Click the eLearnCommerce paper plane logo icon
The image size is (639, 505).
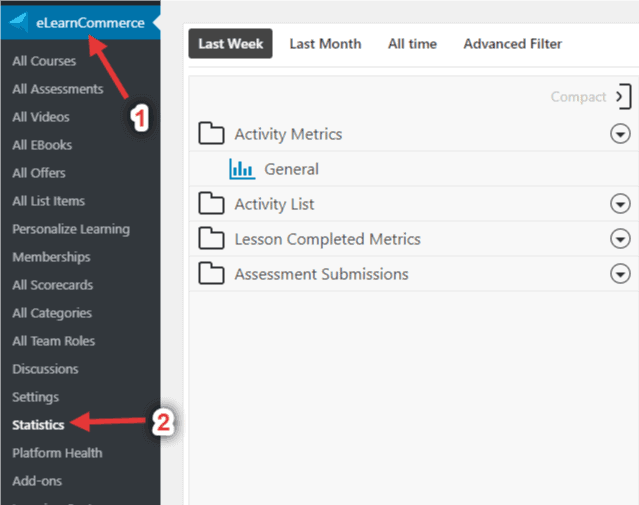pos(19,22)
